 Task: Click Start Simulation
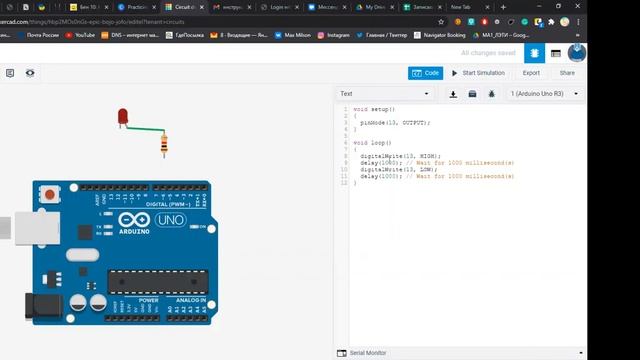pyautogui.click(x=478, y=73)
